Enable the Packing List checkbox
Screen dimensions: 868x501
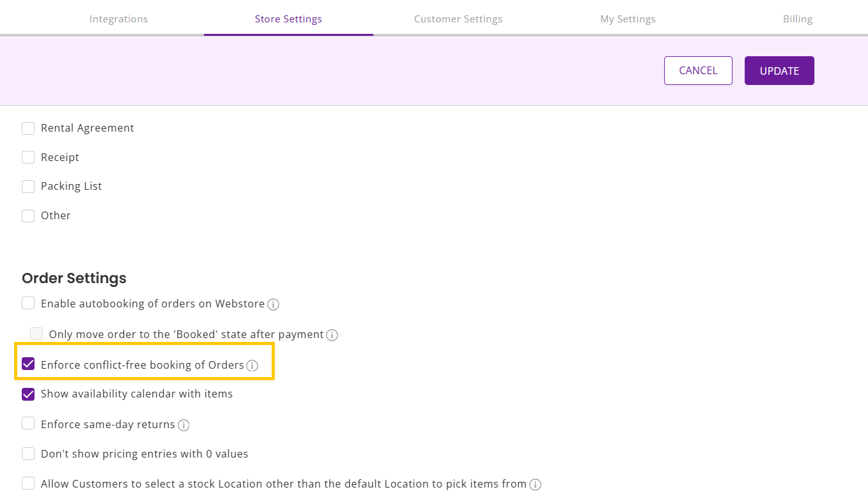point(28,187)
